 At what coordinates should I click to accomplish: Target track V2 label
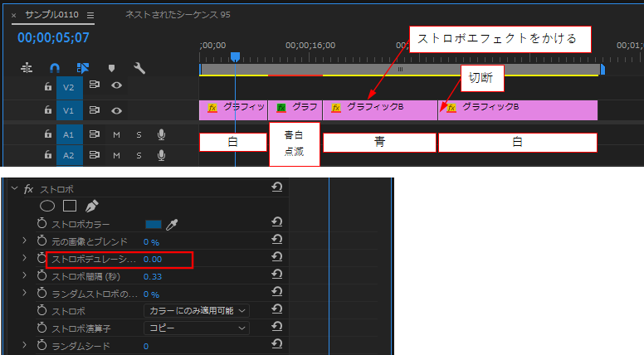pos(70,87)
